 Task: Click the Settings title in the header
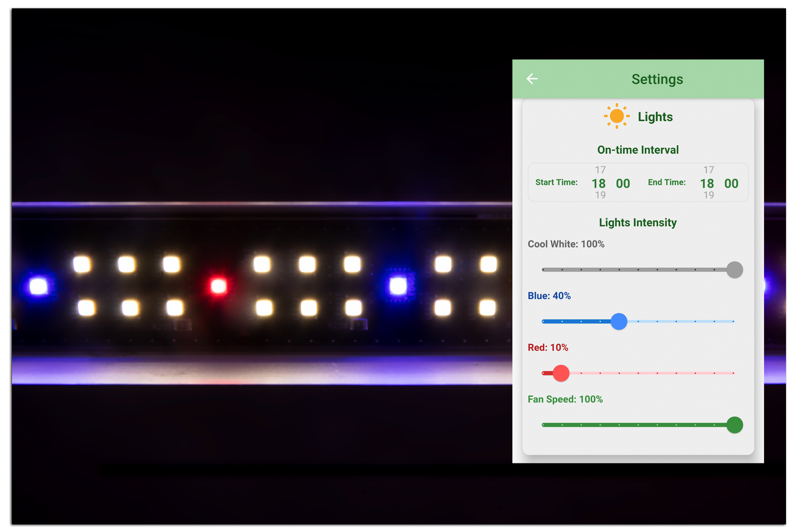(x=657, y=79)
